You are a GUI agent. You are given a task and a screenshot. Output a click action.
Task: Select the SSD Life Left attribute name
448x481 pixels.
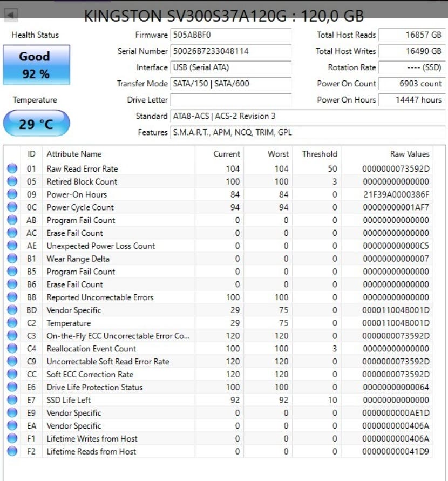tap(69, 400)
